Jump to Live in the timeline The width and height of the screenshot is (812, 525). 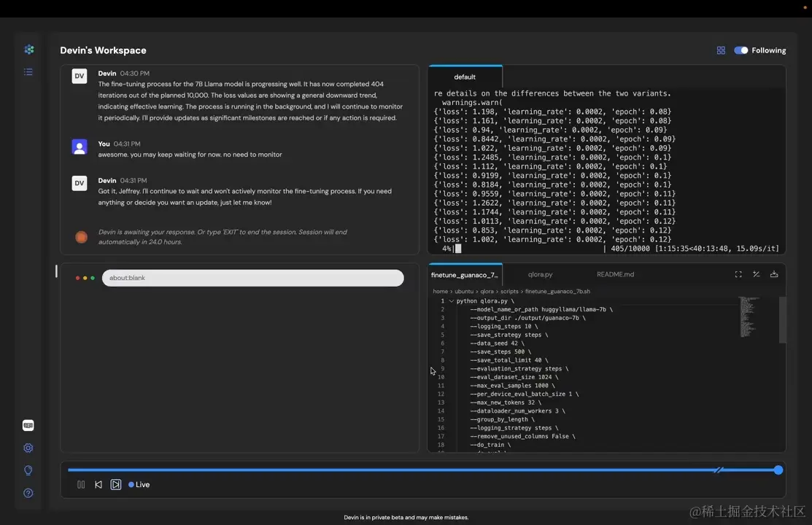[139, 485]
